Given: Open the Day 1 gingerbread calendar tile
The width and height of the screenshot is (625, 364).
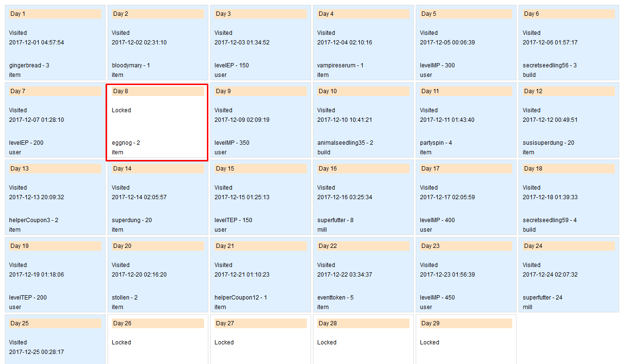Looking at the screenshot, I should coord(55,43).
